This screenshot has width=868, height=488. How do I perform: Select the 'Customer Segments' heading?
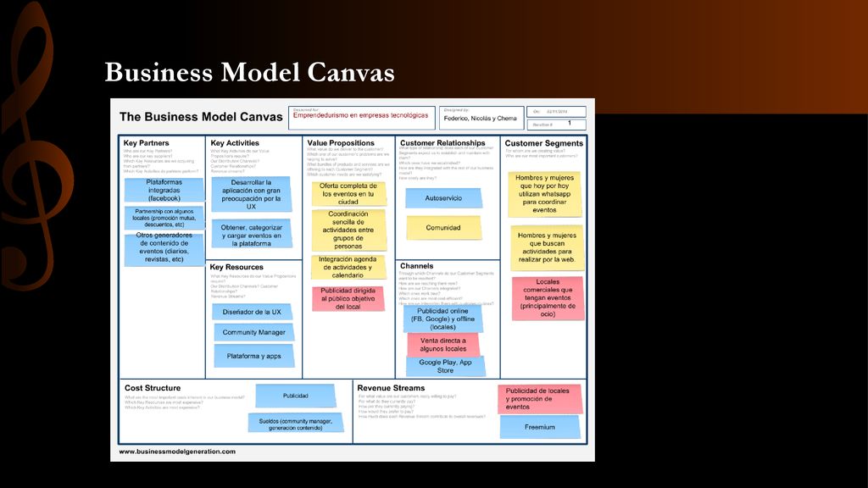click(x=543, y=143)
